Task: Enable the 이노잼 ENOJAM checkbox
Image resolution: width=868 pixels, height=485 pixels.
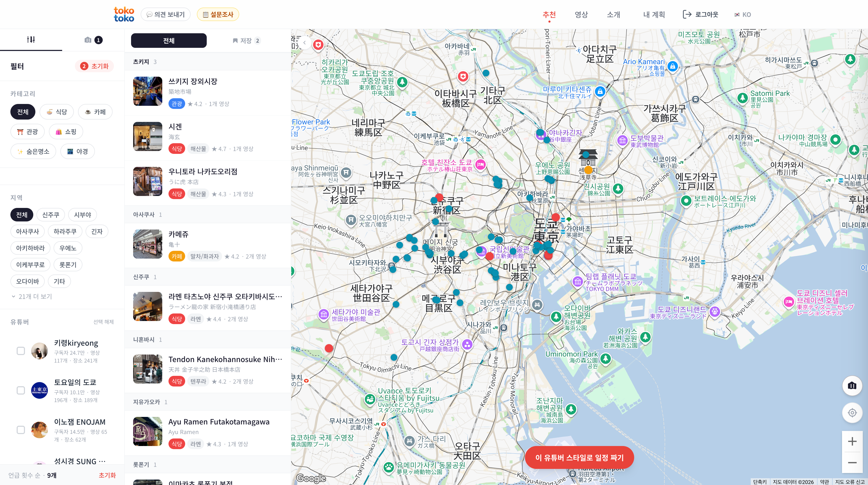Action: [x=21, y=430]
